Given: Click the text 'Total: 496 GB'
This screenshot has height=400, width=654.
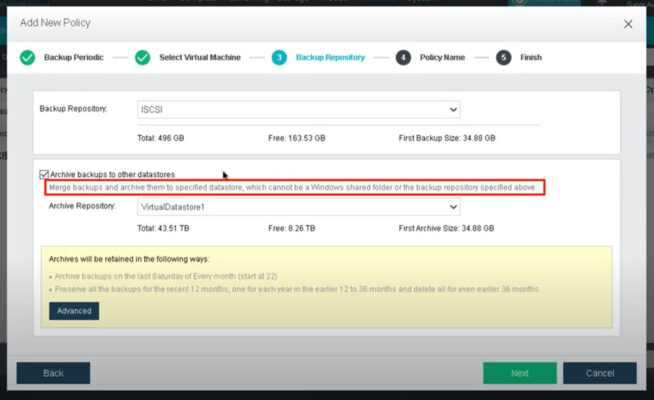Looking at the screenshot, I should click(x=161, y=138).
